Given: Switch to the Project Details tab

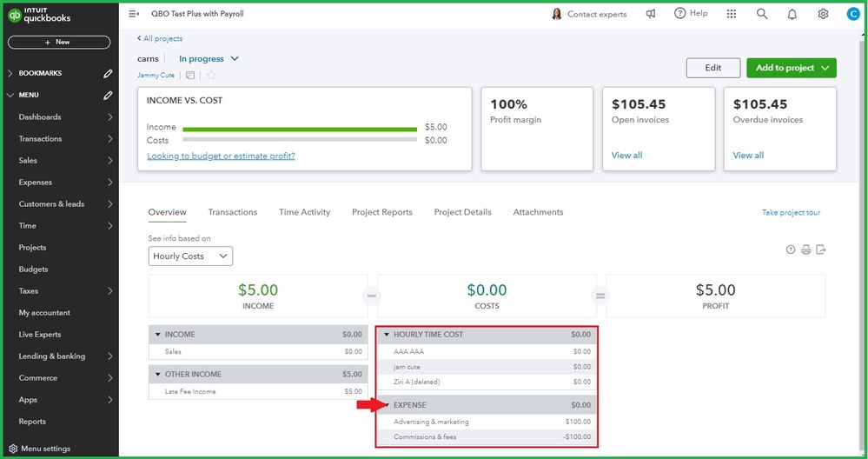Looking at the screenshot, I should click(463, 212).
